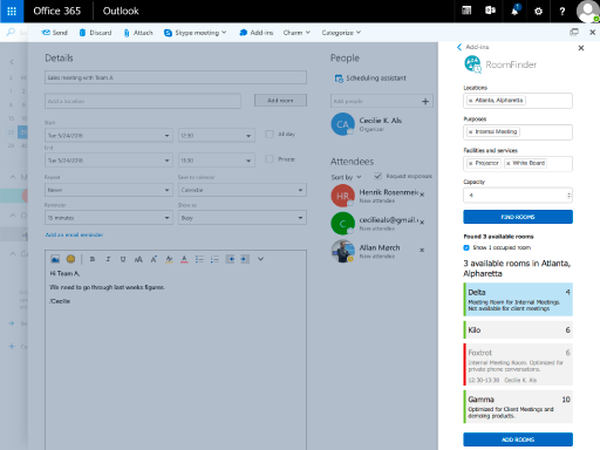
Task: Open the attendees Sort by dropdown
Action: pos(346,177)
